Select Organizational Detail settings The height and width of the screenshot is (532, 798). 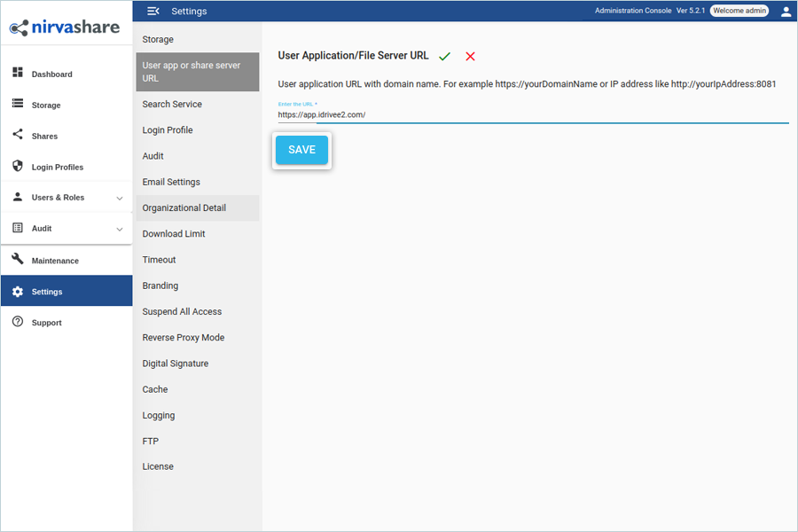tap(198, 207)
